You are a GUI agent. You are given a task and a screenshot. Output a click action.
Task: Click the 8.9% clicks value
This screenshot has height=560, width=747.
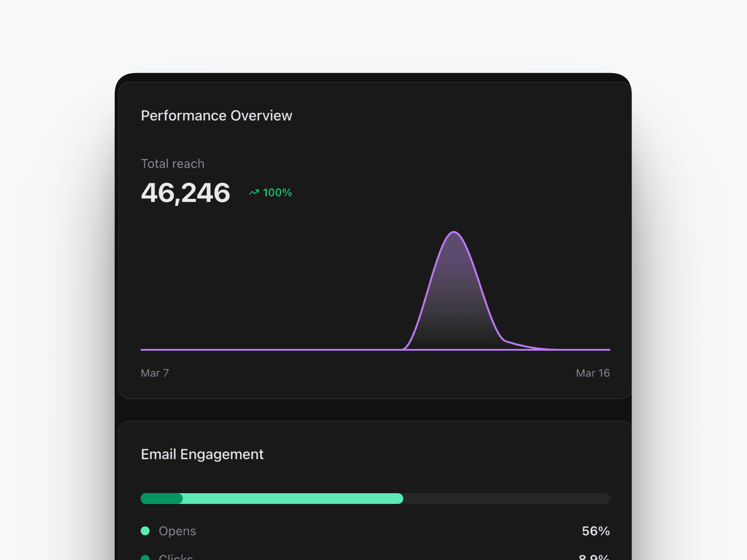(x=594, y=558)
